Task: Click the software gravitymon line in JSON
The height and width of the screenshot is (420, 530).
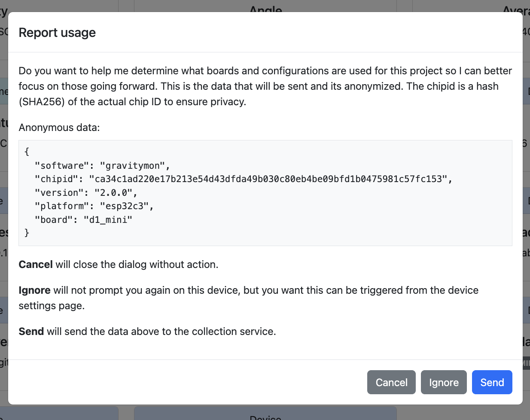Action: 102,165
